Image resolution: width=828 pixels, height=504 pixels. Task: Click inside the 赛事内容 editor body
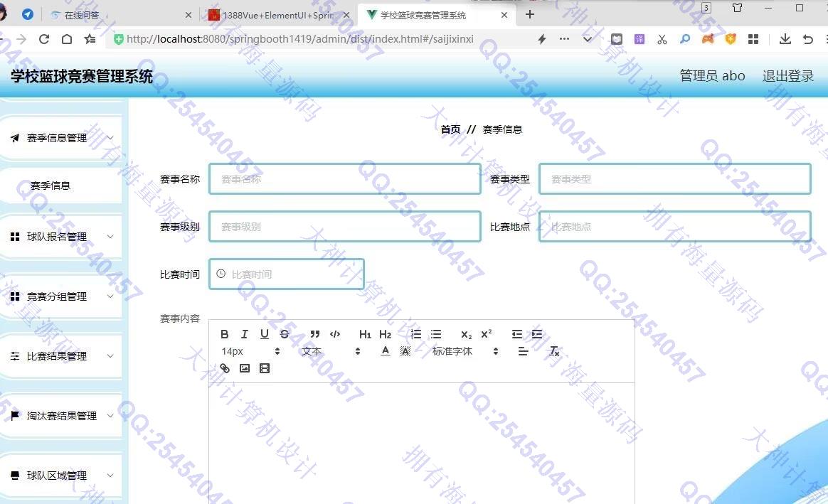(x=421, y=444)
